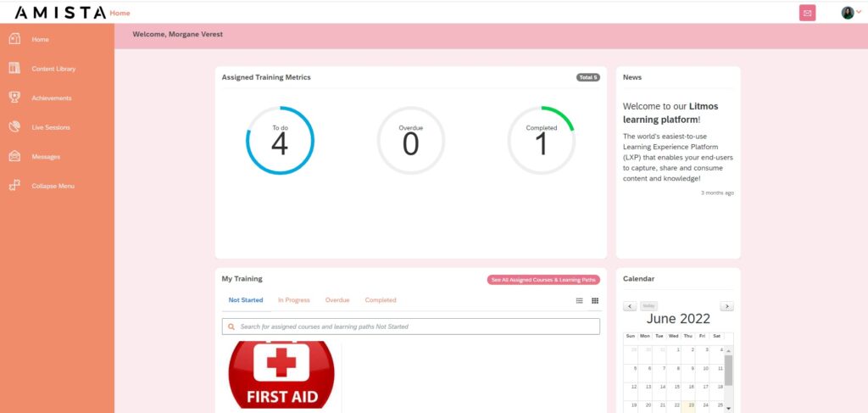Screen dimensions: 868x413
Task: Click the '3 months ago' timestamp
Action: coord(717,193)
